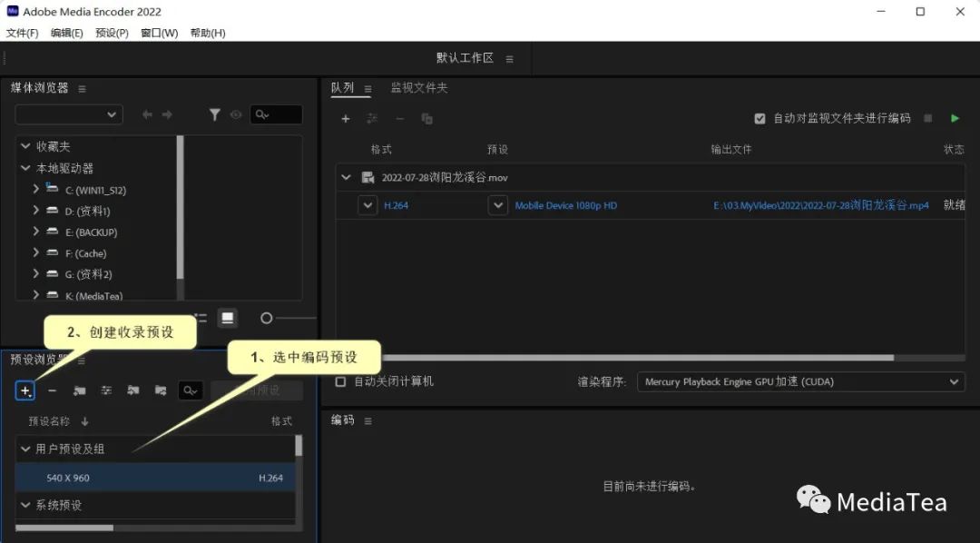Click the source file icon beside 2022-07-28浏阳龙溪谷.mov
The image size is (980, 543).
(368, 178)
